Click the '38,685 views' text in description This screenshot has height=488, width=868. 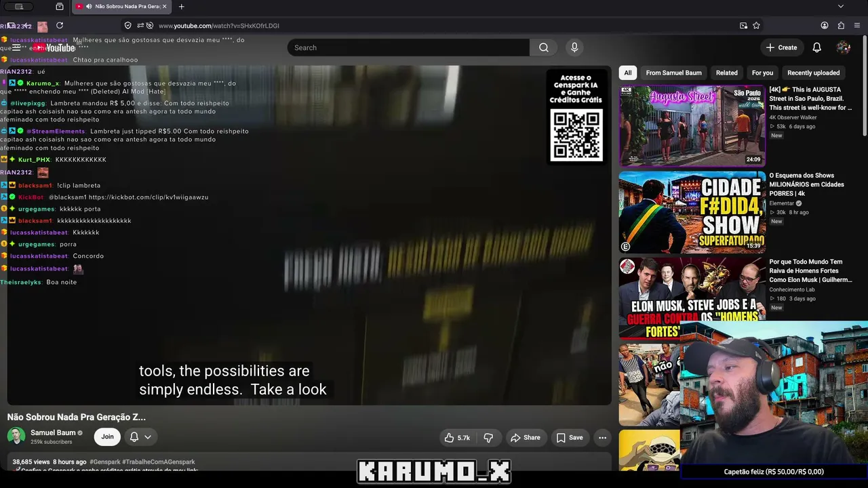pyautogui.click(x=31, y=462)
